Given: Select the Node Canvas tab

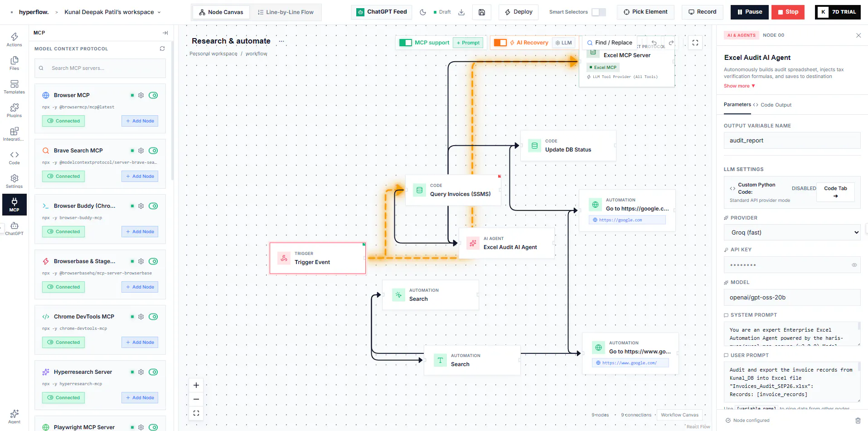Looking at the screenshot, I should tap(221, 12).
